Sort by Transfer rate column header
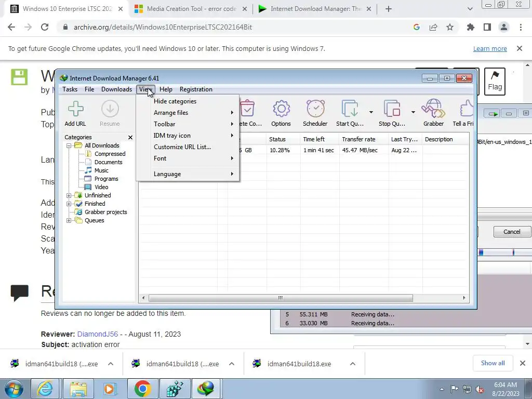 [x=363, y=139]
